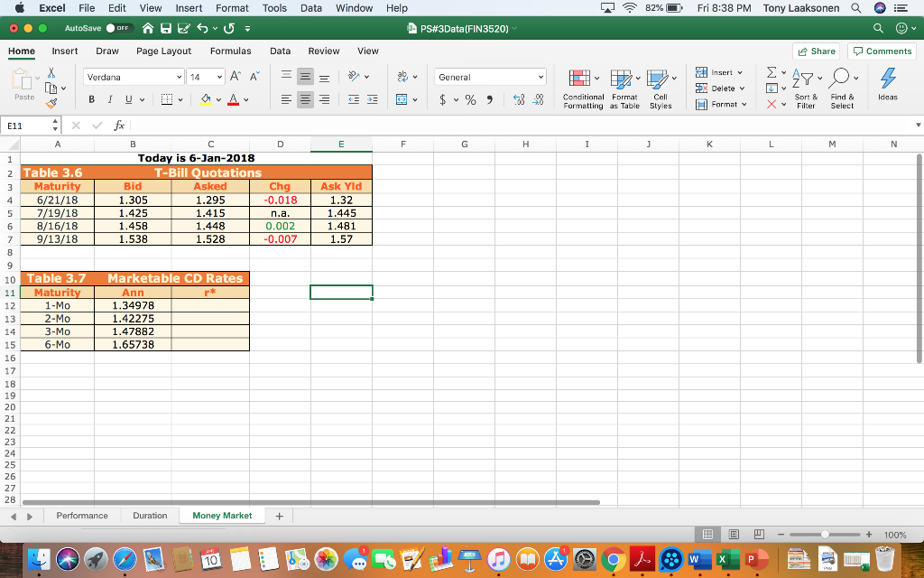Select the Format Painter icon
The width and height of the screenshot is (924, 578).
(51, 103)
